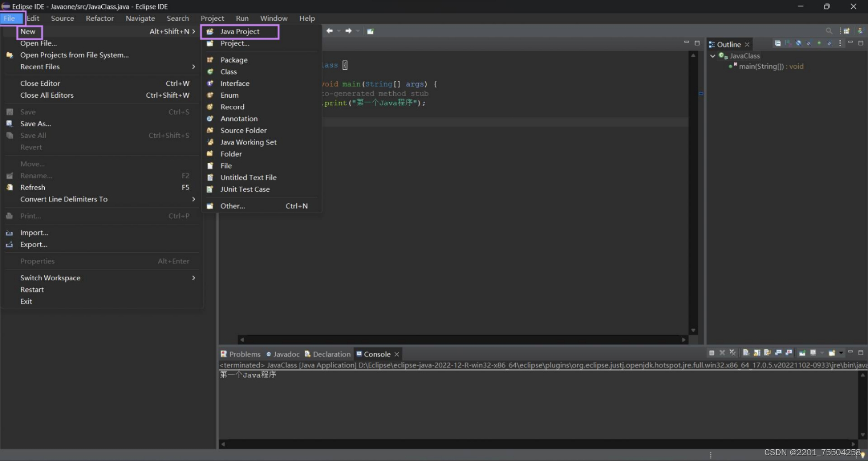
Task: Toggle Show Console on Standard Error
Action: (x=789, y=353)
